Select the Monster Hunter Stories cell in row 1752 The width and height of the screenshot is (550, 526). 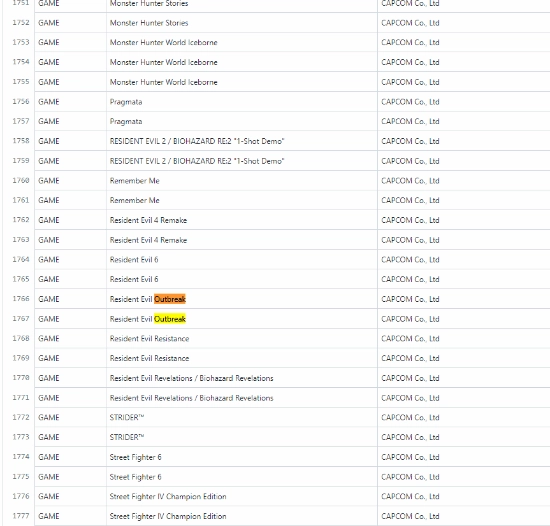tap(242, 23)
